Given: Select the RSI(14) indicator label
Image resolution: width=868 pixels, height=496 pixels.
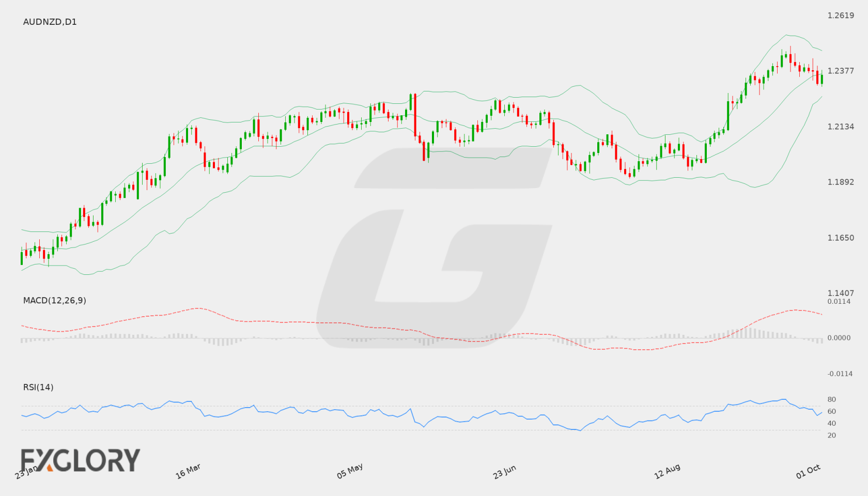Looking at the screenshot, I should tap(38, 387).
